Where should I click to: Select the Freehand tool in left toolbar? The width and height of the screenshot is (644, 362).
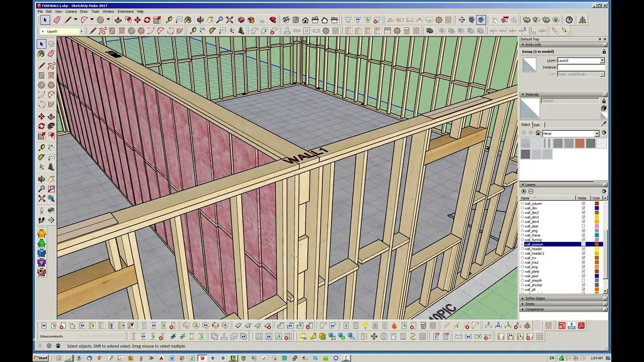click(x=51, y=66)
